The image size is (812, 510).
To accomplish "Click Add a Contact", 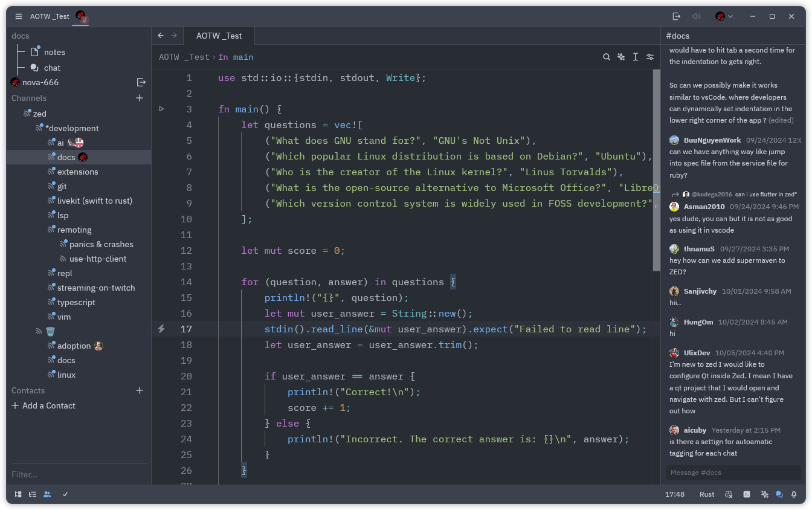I will tap(47, 405).
